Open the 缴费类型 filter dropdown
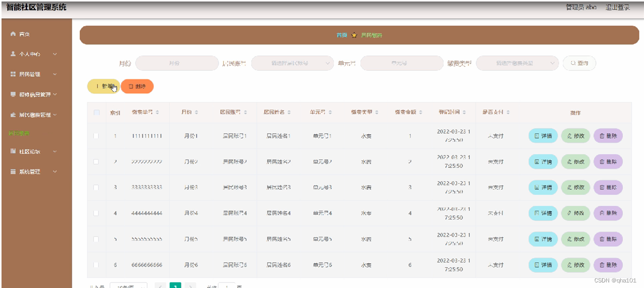 coord(518,63)
